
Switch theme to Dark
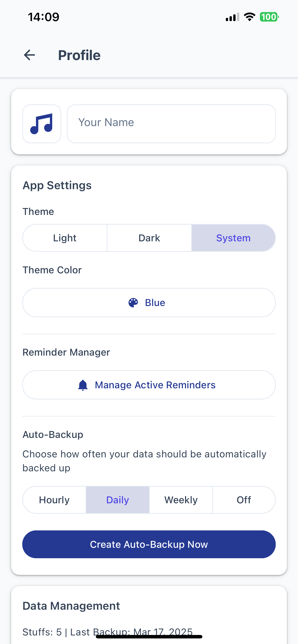click(x=149, y=238)
